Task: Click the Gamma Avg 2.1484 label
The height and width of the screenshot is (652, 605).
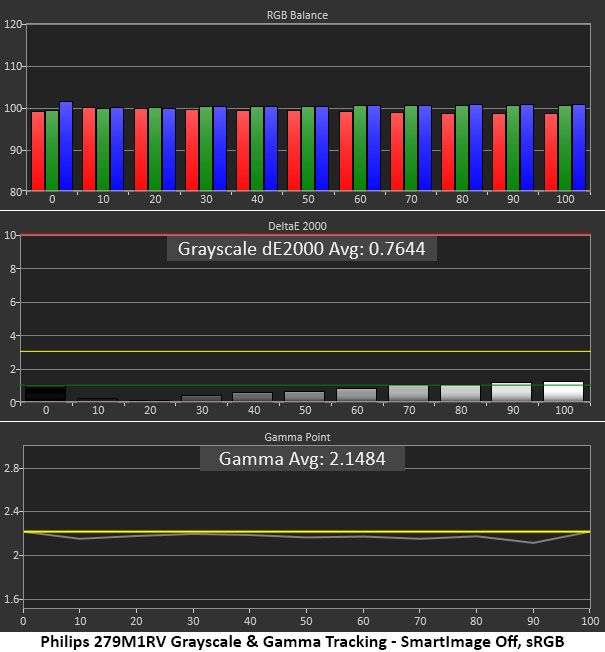Action: click(302, 459)
